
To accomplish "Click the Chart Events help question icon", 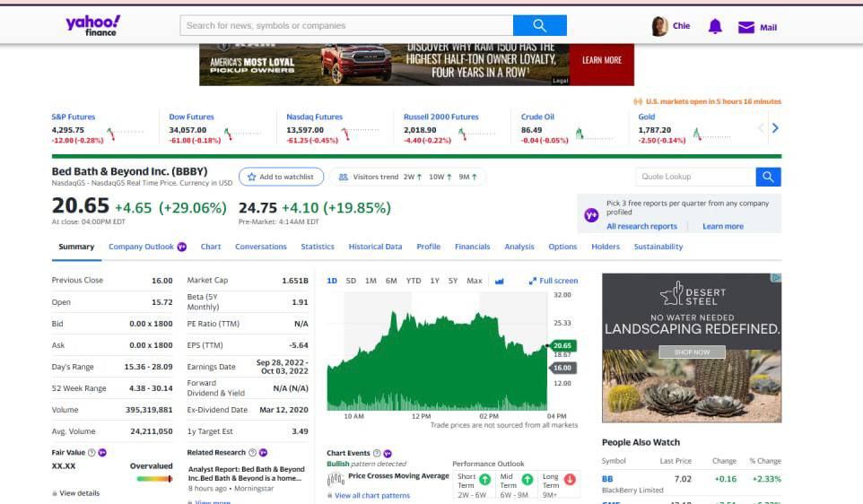I will (377, 454).
